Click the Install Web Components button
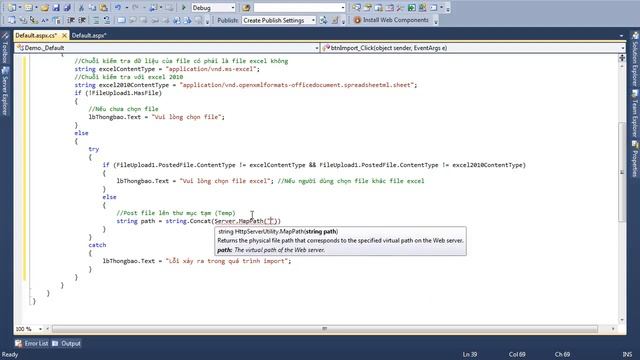 pyautogui.click(x=391, y=20)
